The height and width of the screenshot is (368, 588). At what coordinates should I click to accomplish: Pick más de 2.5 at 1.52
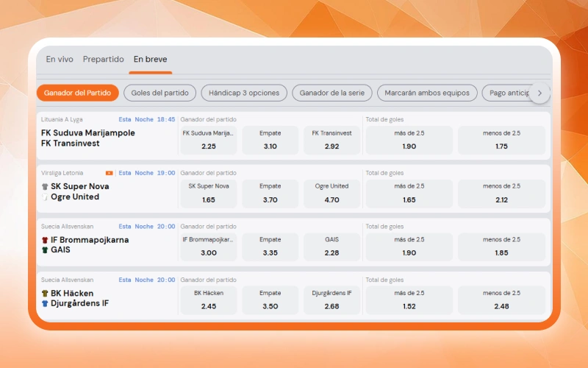click(409, 300)
